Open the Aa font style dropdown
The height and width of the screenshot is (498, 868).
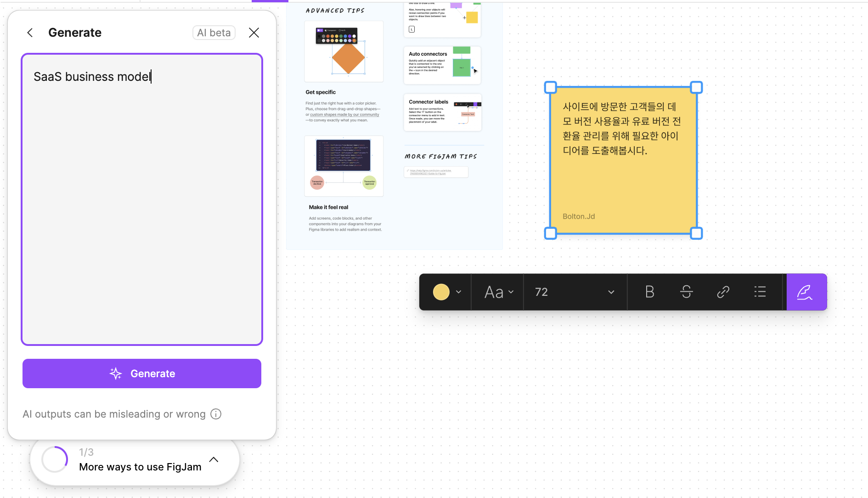pos(498,292)
